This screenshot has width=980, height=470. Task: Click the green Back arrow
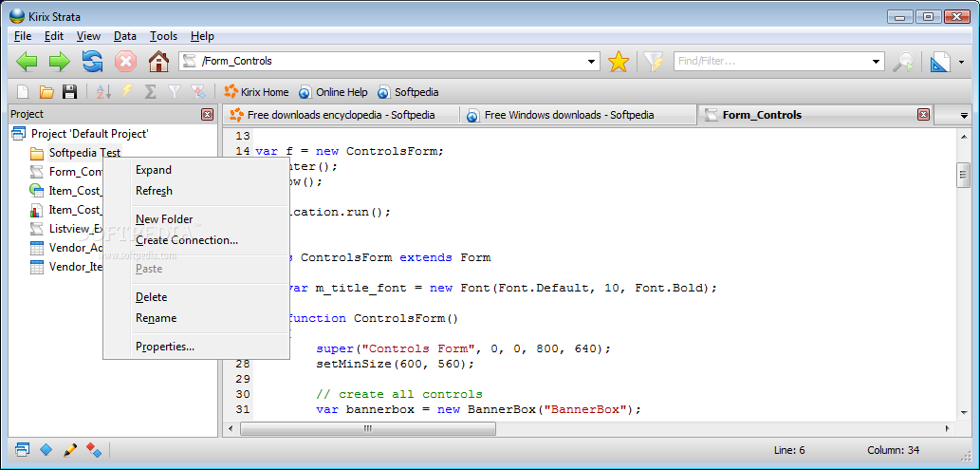coord(27,62)
